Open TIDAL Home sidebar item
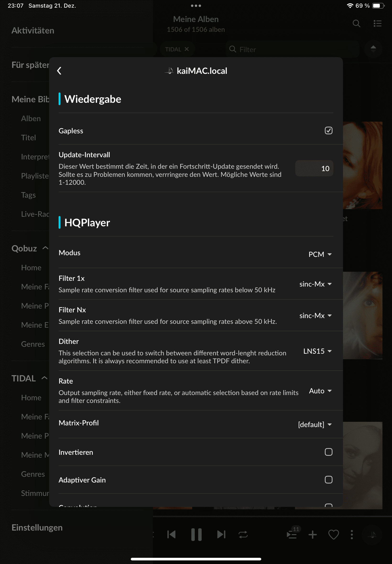392x564 pixels. click(x=31, y=397)
